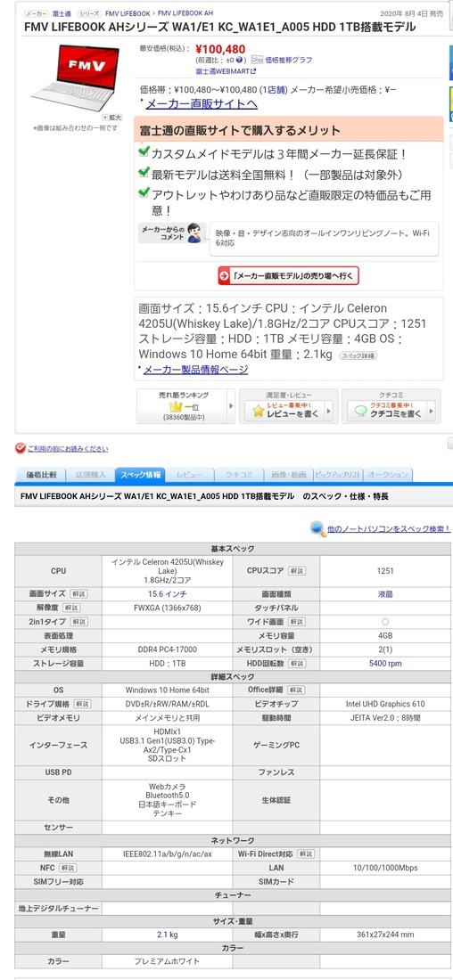Image resolution: width=453 pixels, height=980 pixels.
Task: Click the FMV laptop product thumbnail
Action: [76, 78]
